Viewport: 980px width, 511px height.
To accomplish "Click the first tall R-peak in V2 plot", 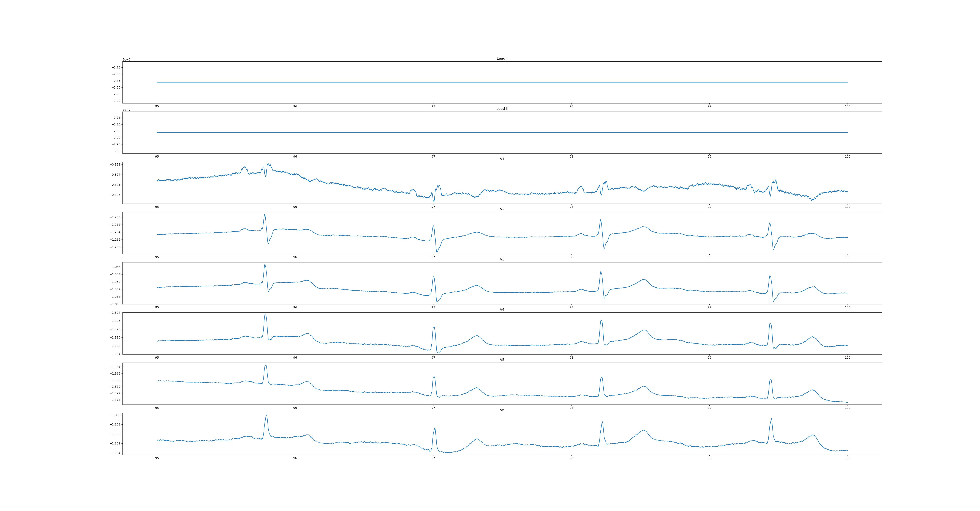I will tap(265, 215).
